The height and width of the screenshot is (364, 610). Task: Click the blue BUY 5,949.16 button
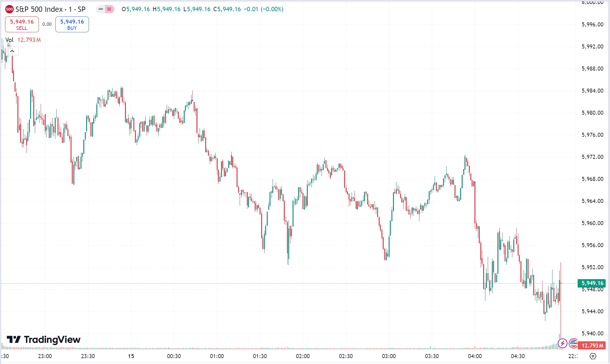click(x=72, y=24)
